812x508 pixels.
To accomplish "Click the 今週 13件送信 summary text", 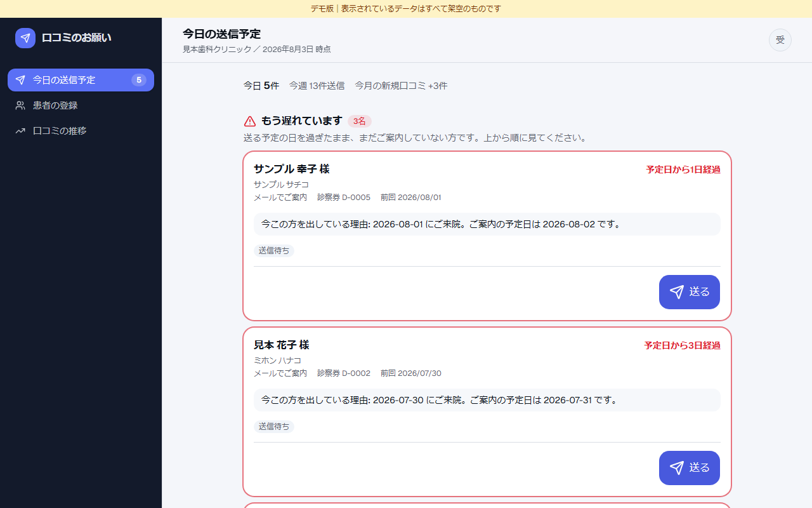I will tap(317, 86).
